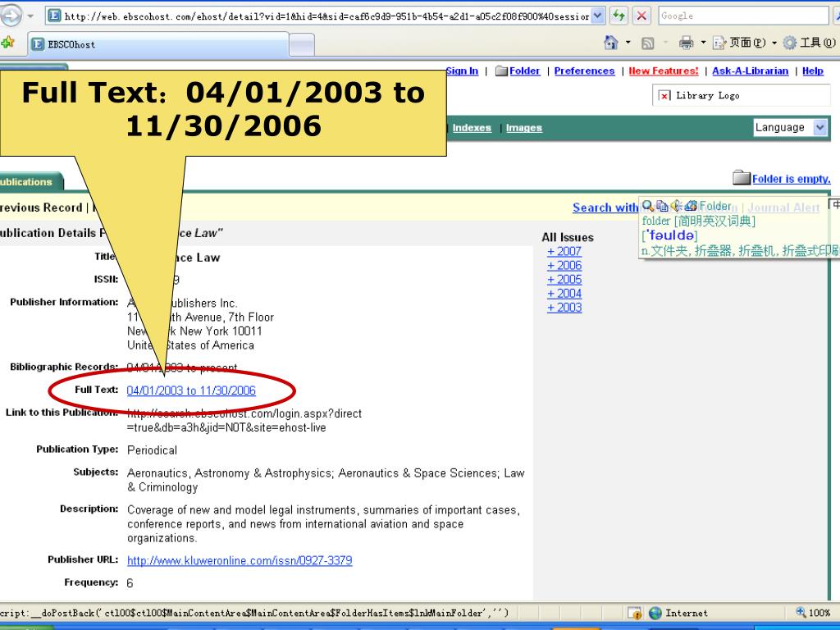
Task: Click the status bar popup blocker icon
Action: tap(634, 613)
